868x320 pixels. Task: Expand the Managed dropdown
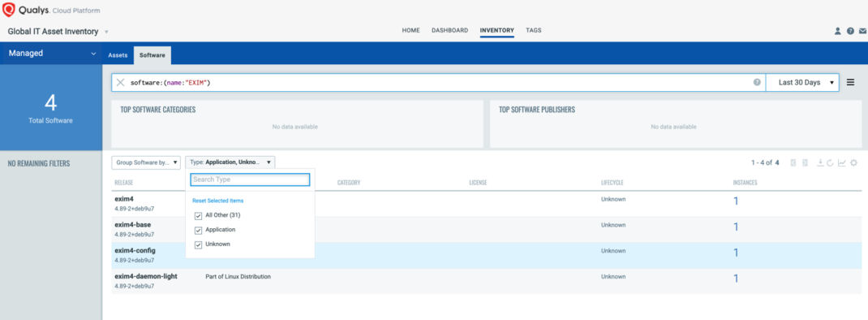point(51,54)
